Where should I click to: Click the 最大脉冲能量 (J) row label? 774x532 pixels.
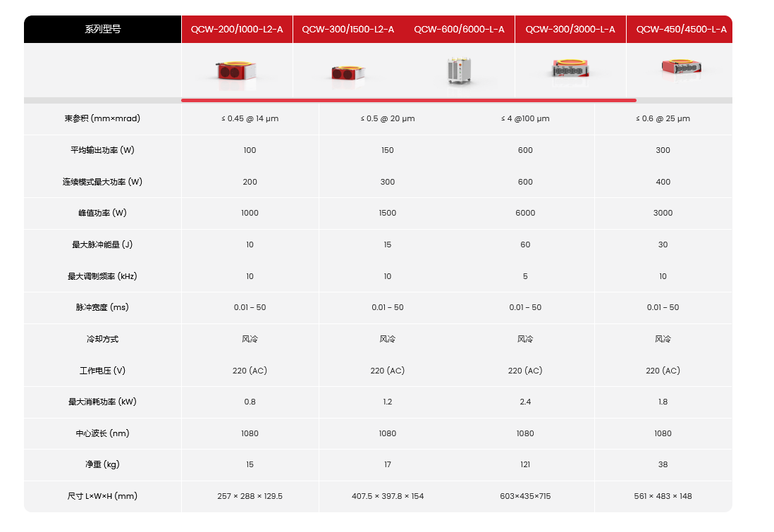tap(103, 245)
